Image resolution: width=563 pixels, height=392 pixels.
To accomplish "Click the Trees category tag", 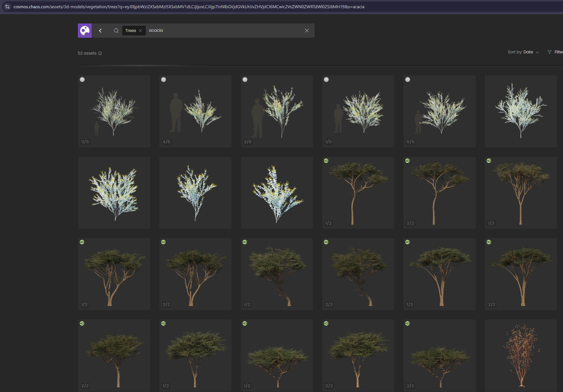I will (130, 31).
